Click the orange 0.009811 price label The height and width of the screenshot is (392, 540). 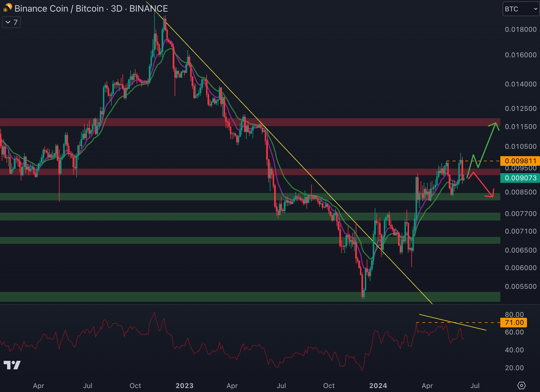tap(520, 161)
